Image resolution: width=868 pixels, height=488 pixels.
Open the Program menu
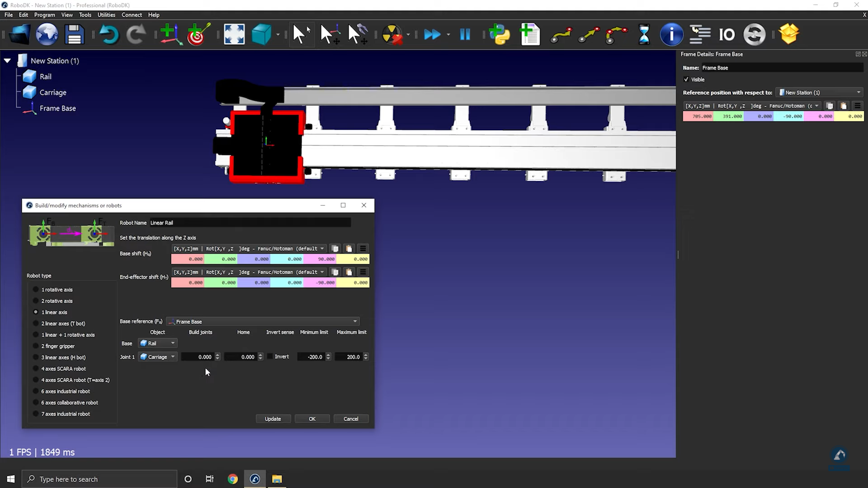pos(44,15)
